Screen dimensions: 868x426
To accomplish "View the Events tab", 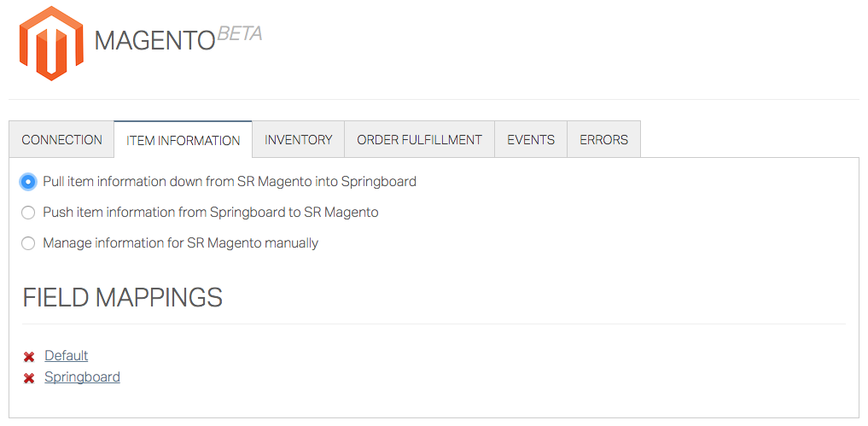I will point(531,140).
